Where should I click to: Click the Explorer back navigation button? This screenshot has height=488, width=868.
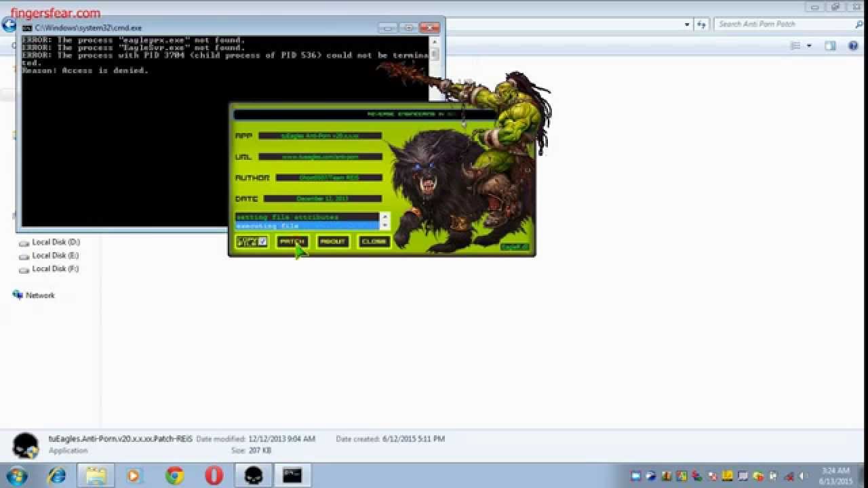8,25
